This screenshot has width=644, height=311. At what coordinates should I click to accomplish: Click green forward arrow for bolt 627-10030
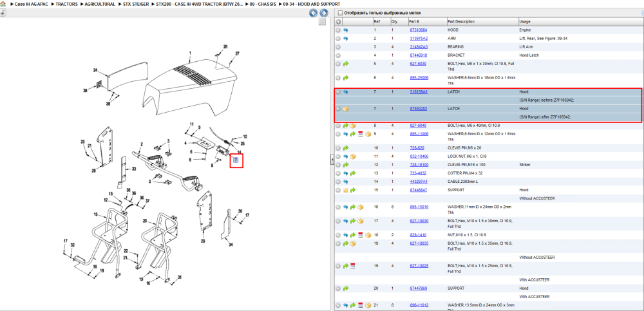click(x=352, y=221)
